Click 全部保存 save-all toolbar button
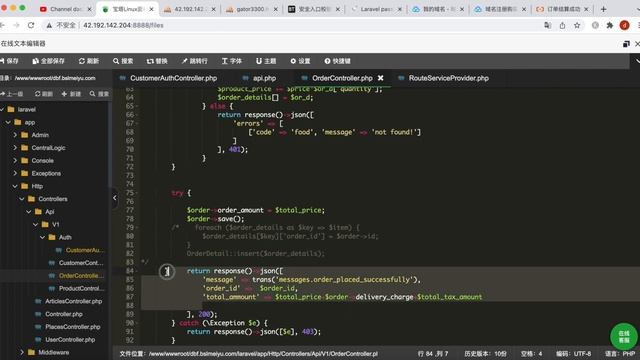Screen dimensions: 640x360 coord(49,61)
